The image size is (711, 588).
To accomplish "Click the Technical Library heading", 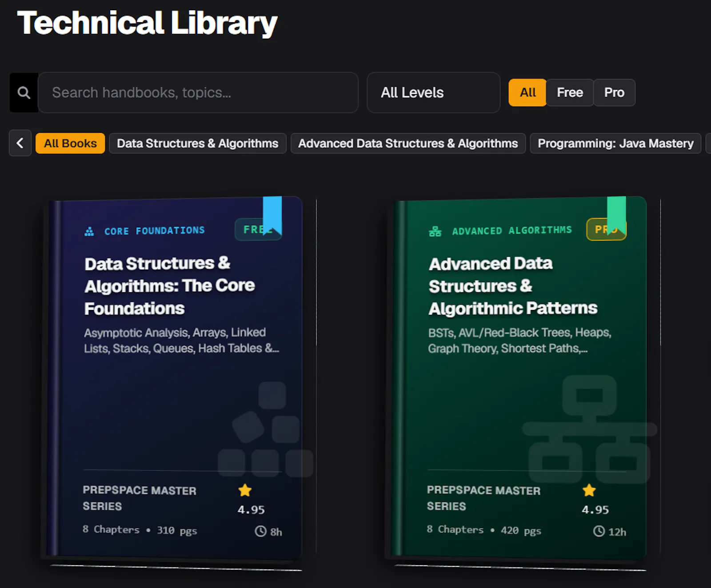I will tap(147, 23).
